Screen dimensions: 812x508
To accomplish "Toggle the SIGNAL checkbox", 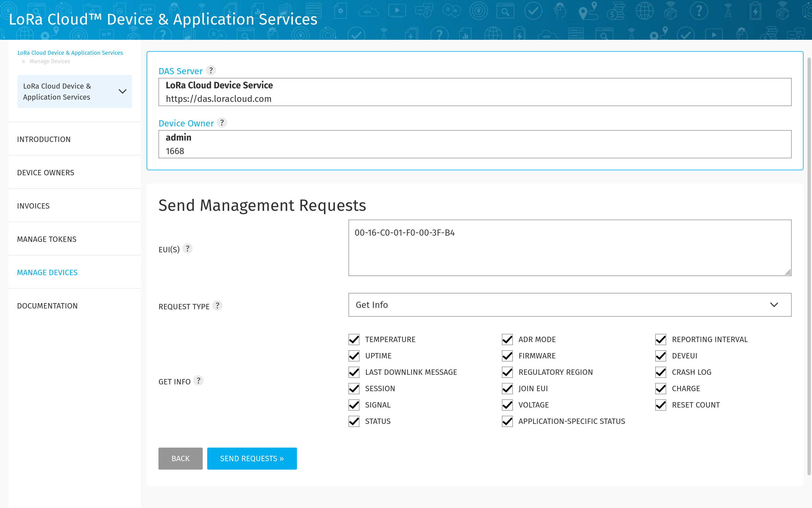I will [x=354, y=405].
